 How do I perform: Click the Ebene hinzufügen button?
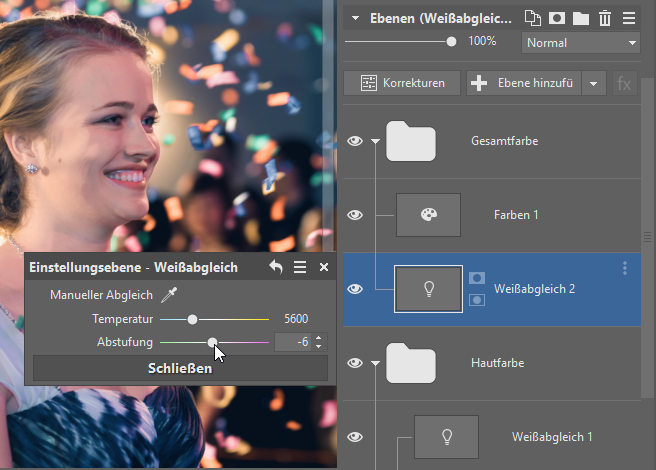click(x=524, y=83)
